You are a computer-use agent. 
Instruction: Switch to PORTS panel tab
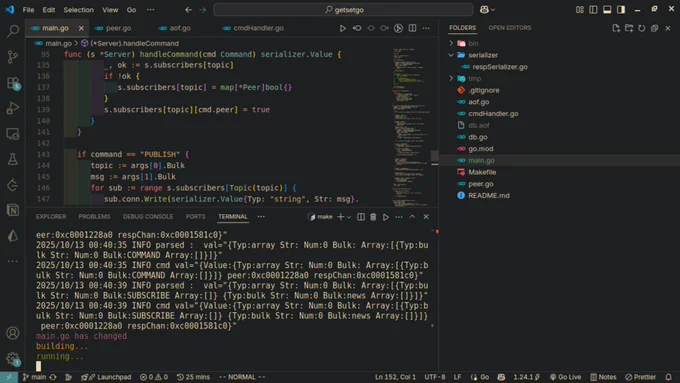(196, 216)
